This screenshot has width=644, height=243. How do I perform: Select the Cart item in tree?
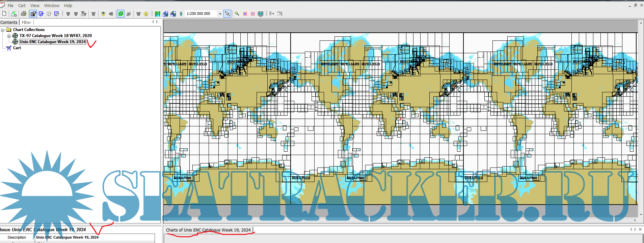[17, 48]
